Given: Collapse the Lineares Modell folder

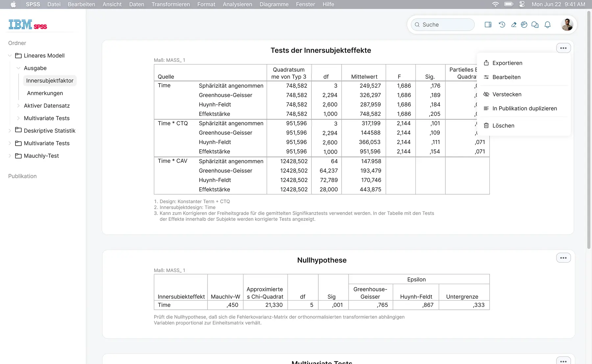Looking at the screenshot, I should pyautogui.click(x=10, y=56).
